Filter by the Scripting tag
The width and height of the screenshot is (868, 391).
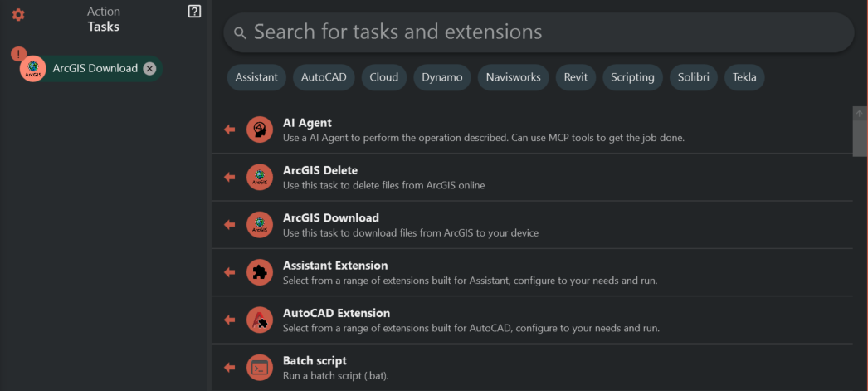click(632, 77)
